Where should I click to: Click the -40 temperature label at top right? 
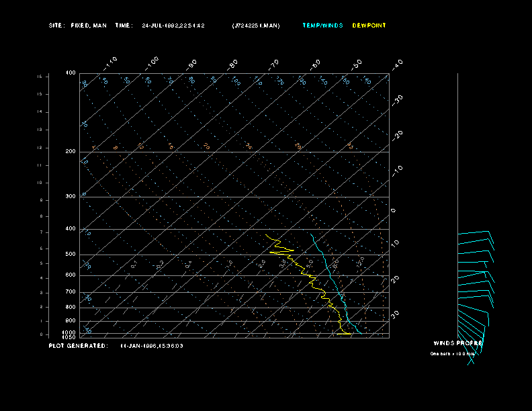397,64
